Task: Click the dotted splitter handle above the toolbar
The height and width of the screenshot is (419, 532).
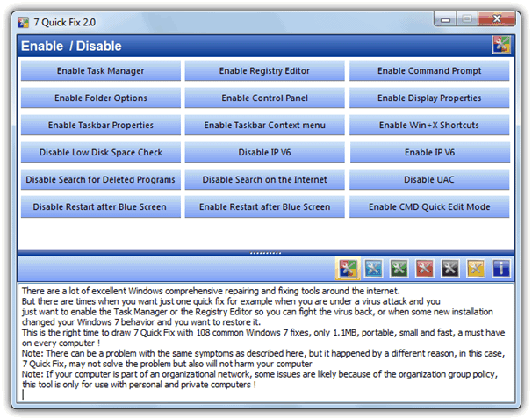Action: 266,253
